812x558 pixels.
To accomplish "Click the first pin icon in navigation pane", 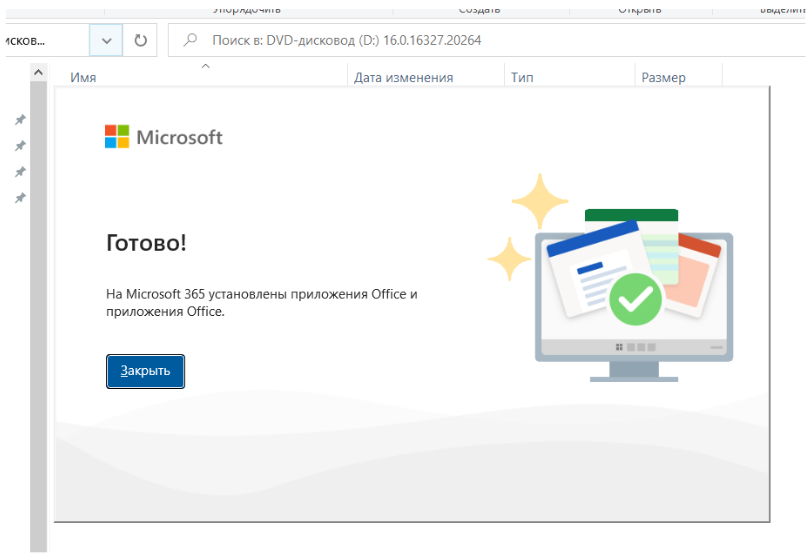I will (x=19, y=120).
